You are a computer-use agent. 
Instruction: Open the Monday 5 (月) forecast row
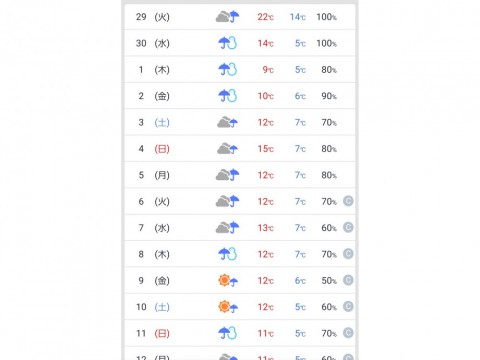click(240, 175)
